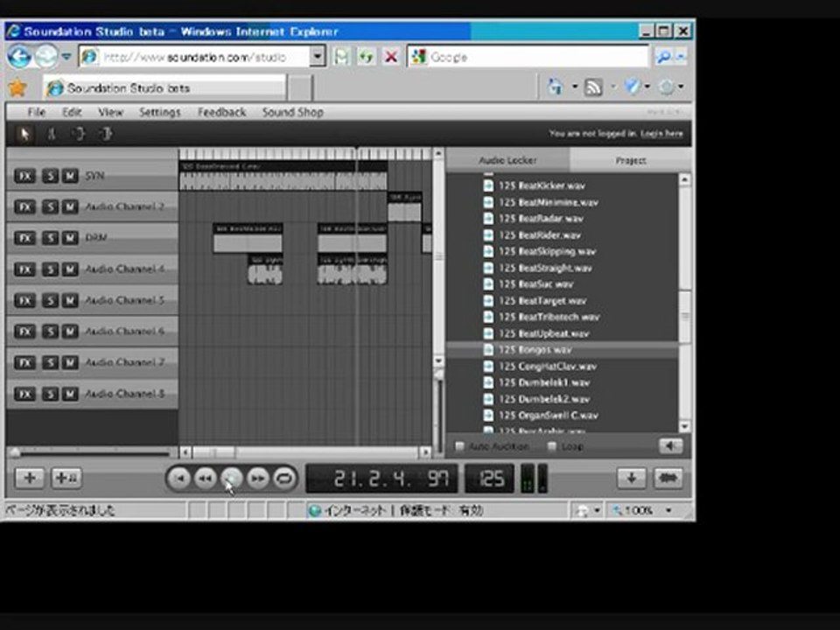Click the horizontal timeline scrollbar thumb
The image size is (840, 630).
[213, 452]
